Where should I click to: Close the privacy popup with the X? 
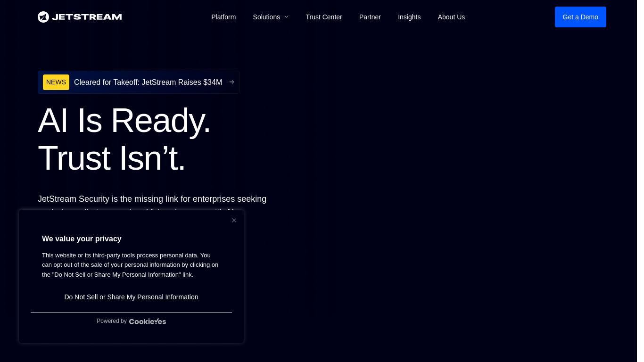(x=234, y=220)
